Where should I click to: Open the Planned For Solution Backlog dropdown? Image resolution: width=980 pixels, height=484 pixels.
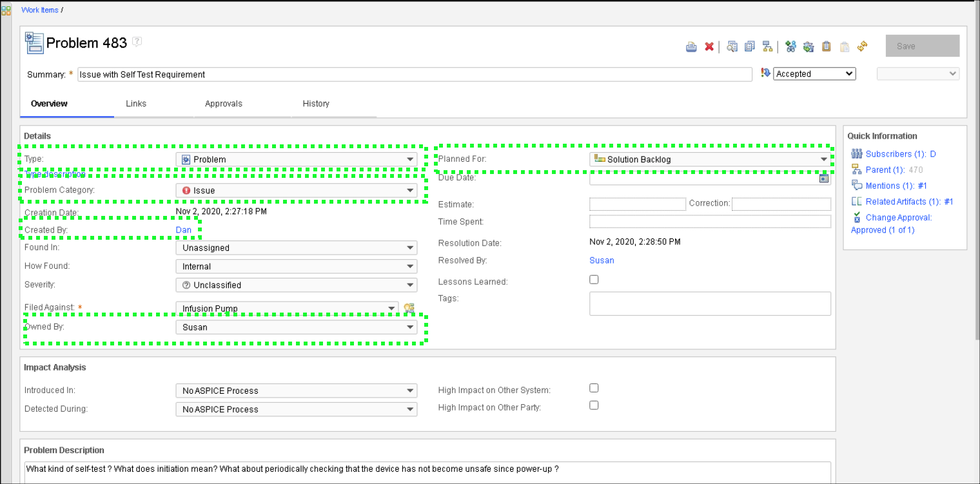tap(710, 159)
